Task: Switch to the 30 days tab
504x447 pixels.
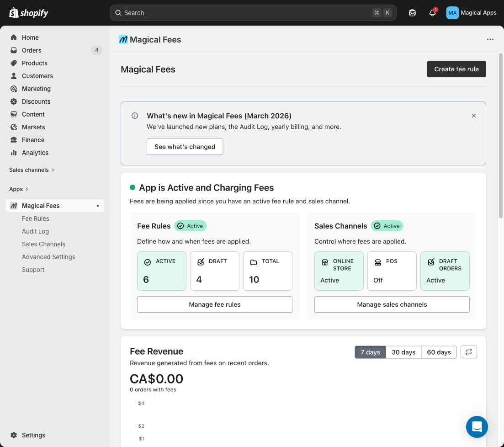Action: click(x=403, y=352)
